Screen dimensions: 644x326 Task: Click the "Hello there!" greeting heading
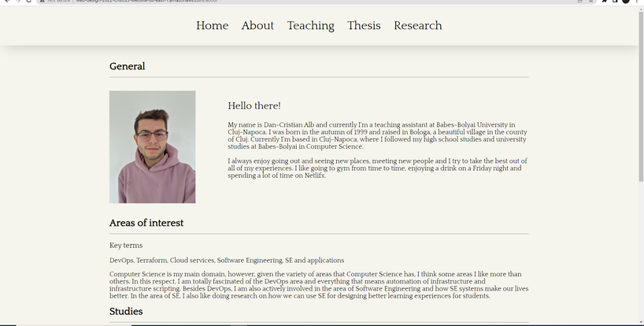(x=254, y=106)
